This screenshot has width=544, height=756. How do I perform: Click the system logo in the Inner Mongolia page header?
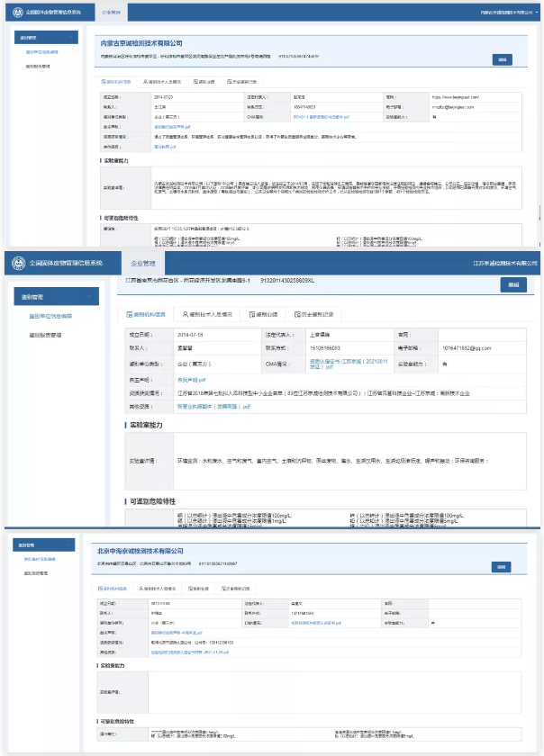(17, 13)
